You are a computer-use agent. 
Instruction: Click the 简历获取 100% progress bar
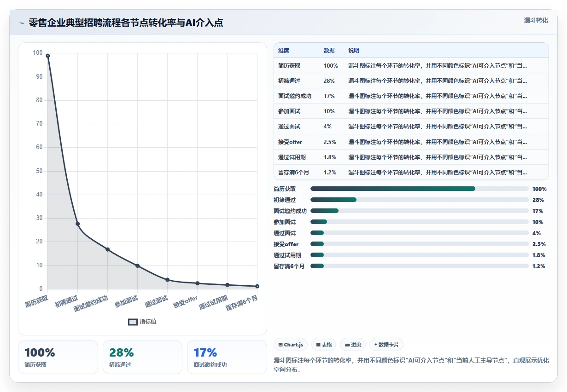420,189
